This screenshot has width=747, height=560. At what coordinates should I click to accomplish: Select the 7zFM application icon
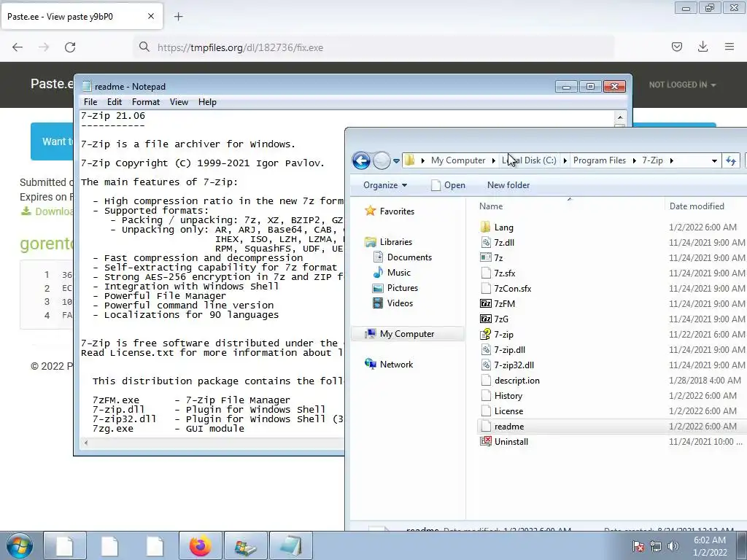click(x=485, y=303)
